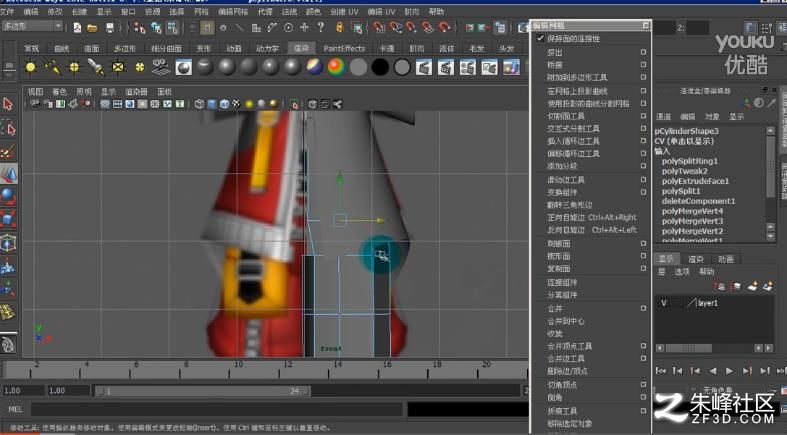Click the save scene disk icon
This screenshot has width=787, height=435.
point(109,28)
